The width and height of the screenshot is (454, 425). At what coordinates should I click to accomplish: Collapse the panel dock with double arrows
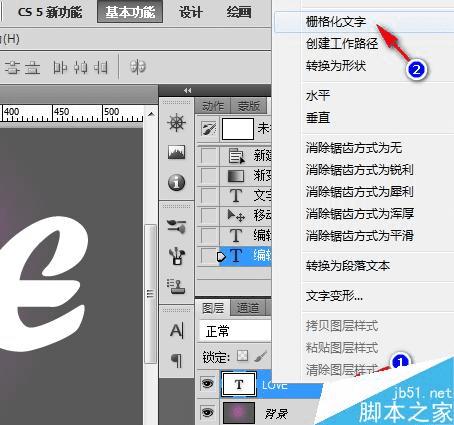click(x=188, y=90)
